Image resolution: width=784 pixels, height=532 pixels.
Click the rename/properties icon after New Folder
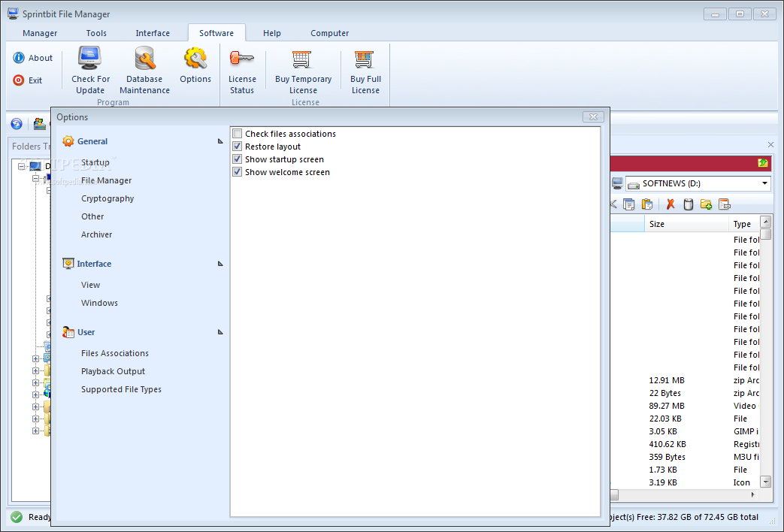point(724,204)
